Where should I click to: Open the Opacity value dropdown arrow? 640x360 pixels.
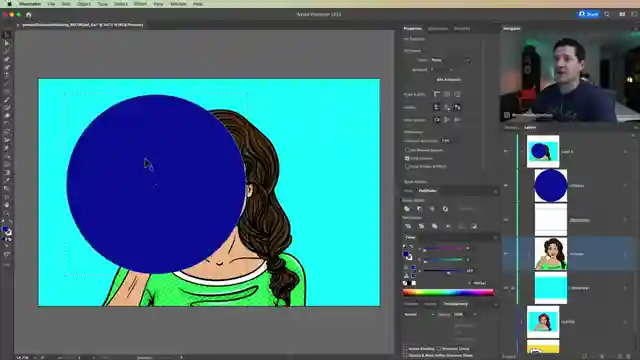click(474, 315)
